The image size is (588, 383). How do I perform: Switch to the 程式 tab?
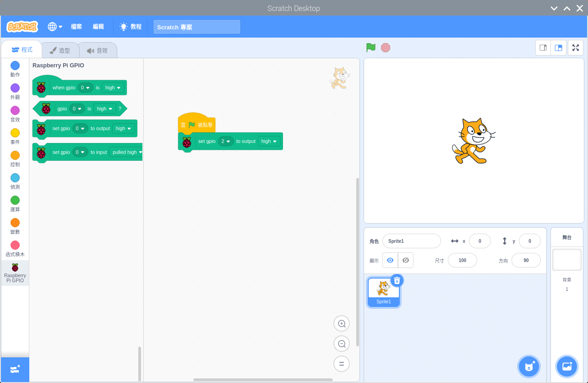pos(22,50)
